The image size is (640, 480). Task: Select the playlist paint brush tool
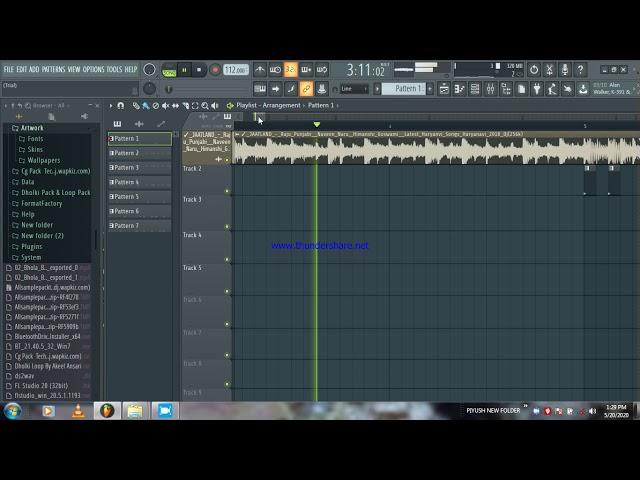[x=146, y=106]
